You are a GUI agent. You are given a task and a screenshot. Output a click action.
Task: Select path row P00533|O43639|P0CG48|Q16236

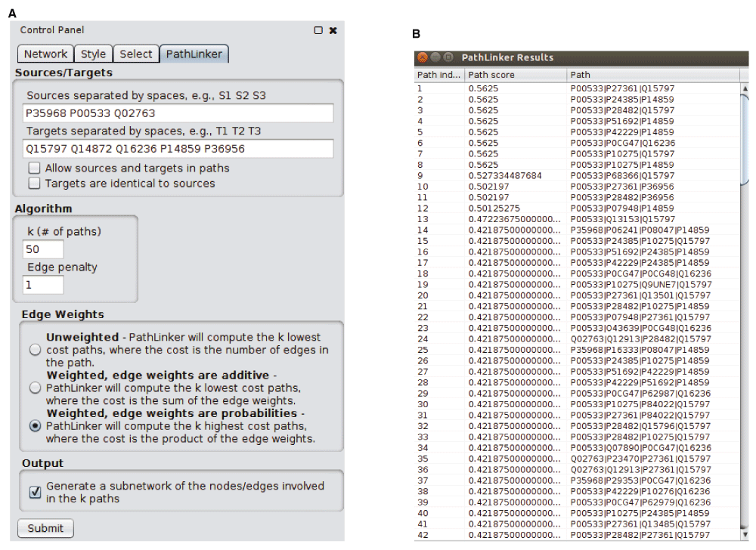[577, 328]
